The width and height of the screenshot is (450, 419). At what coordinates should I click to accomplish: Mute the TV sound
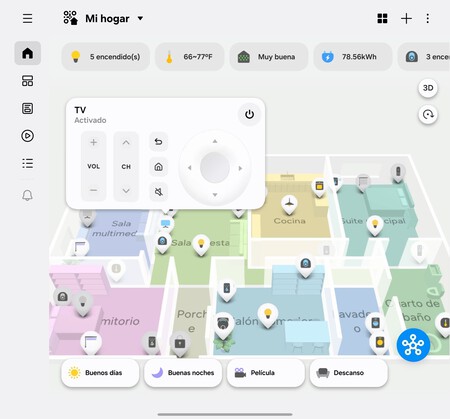(159, 191)
